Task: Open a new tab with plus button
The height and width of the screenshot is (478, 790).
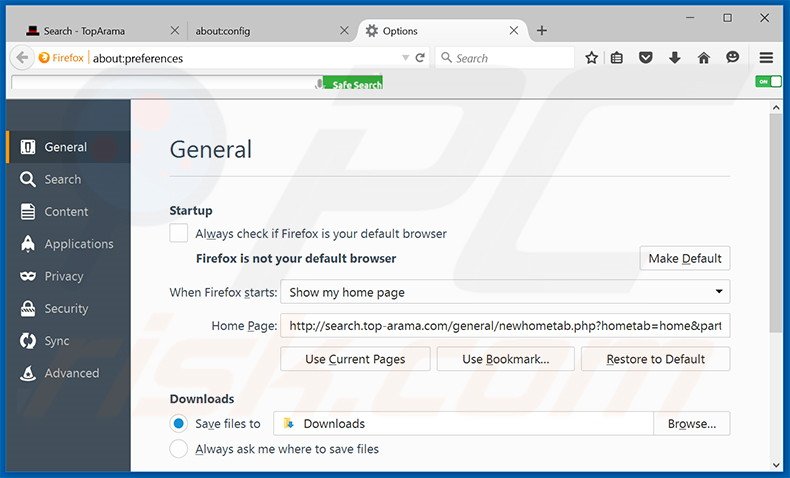Action: (542, 31)
